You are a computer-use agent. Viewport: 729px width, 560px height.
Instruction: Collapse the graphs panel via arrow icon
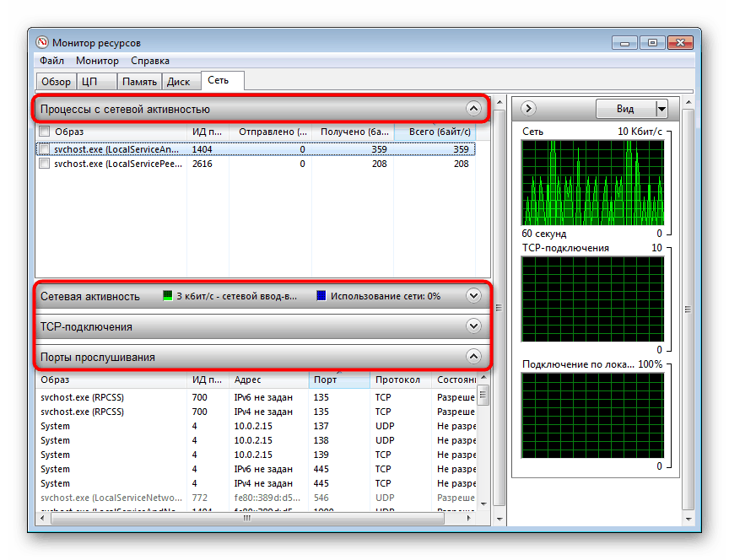pyautogui.click(x=527, y=108)
